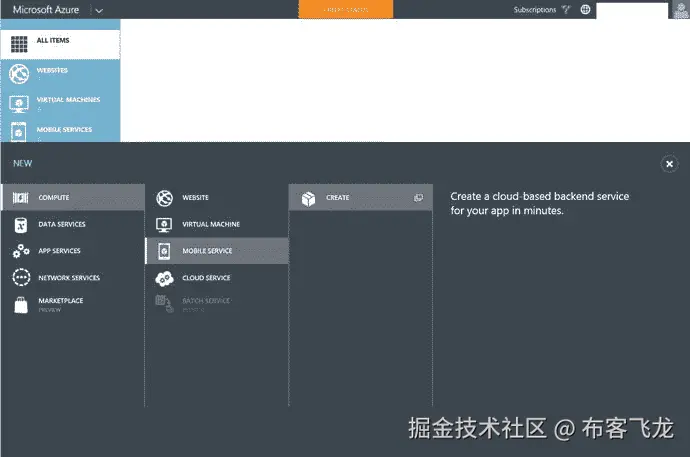Choose CLOUD SERVICE under Compute

217,278
